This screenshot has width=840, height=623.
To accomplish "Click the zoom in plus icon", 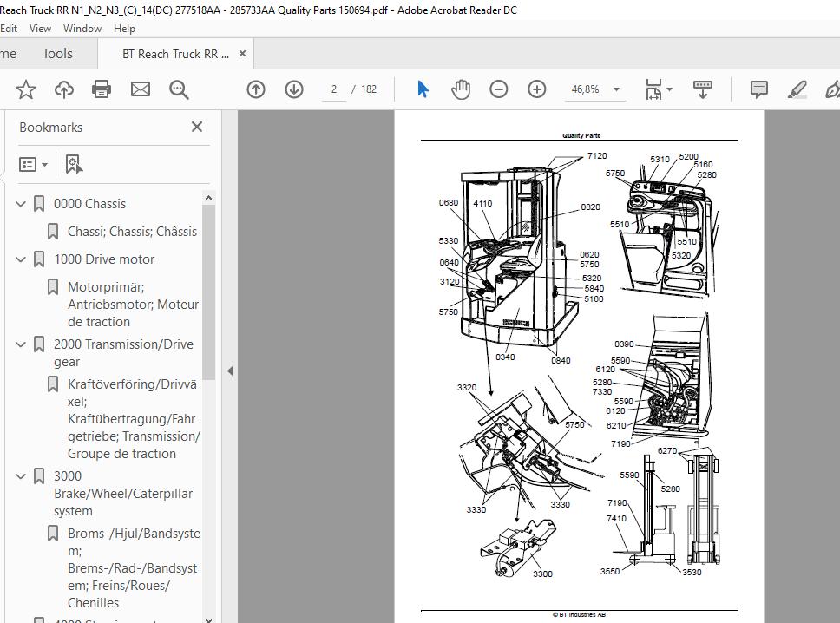I will click(x=537, y=89).
